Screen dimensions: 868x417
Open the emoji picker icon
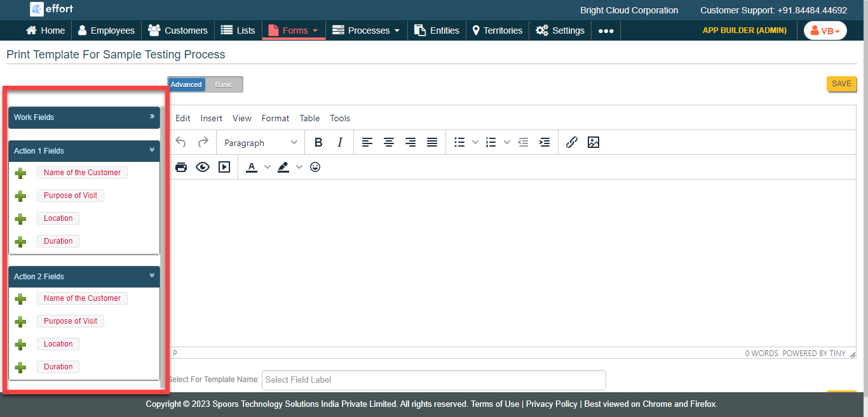[x=315, y=167]
